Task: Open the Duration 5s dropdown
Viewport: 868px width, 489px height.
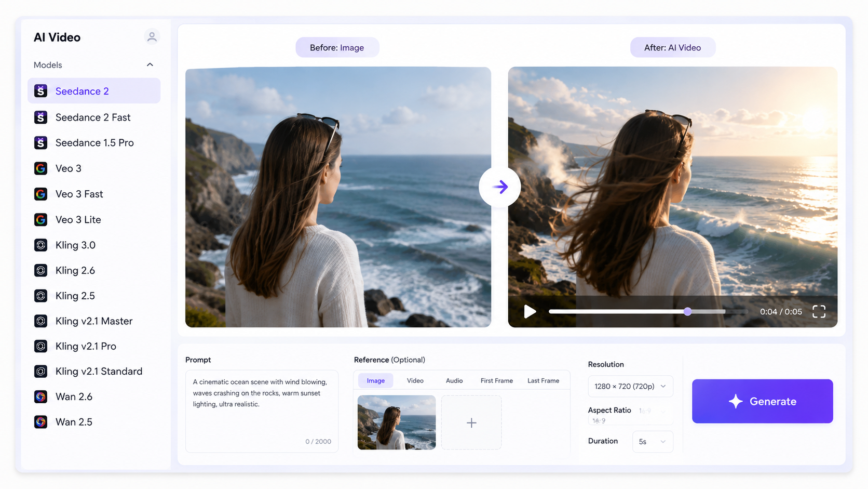Action: pos(653,442)
